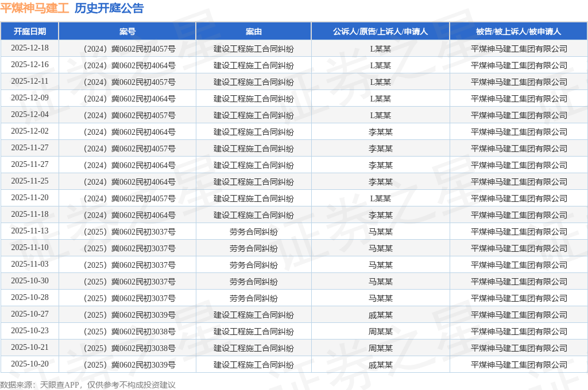Select the date cell 2025-11-25
The width and height of the screenshot is (588, 390).
click(x=30, y=181)
